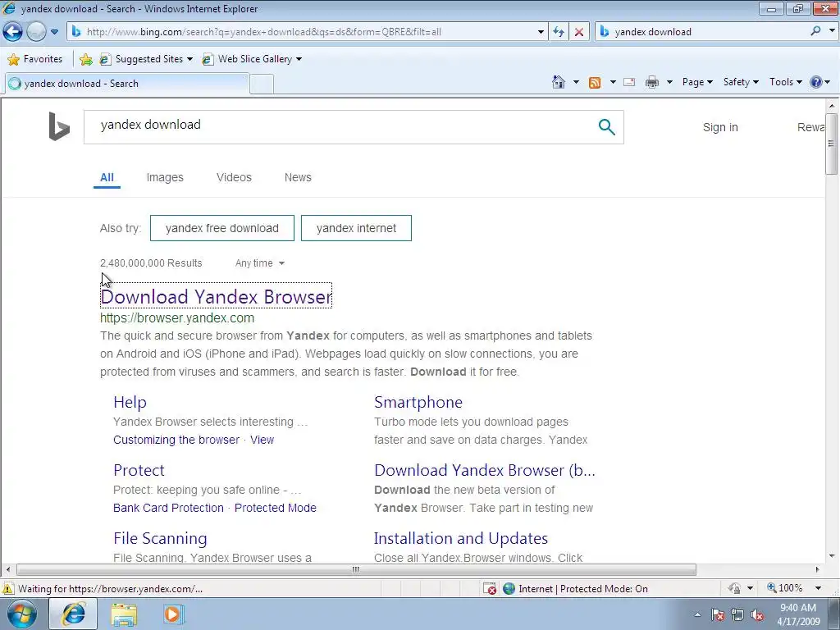Image resolution: width=840 pixels, height=630 pixels.
Task: Click the Print icon
Action: pos(652,82)
